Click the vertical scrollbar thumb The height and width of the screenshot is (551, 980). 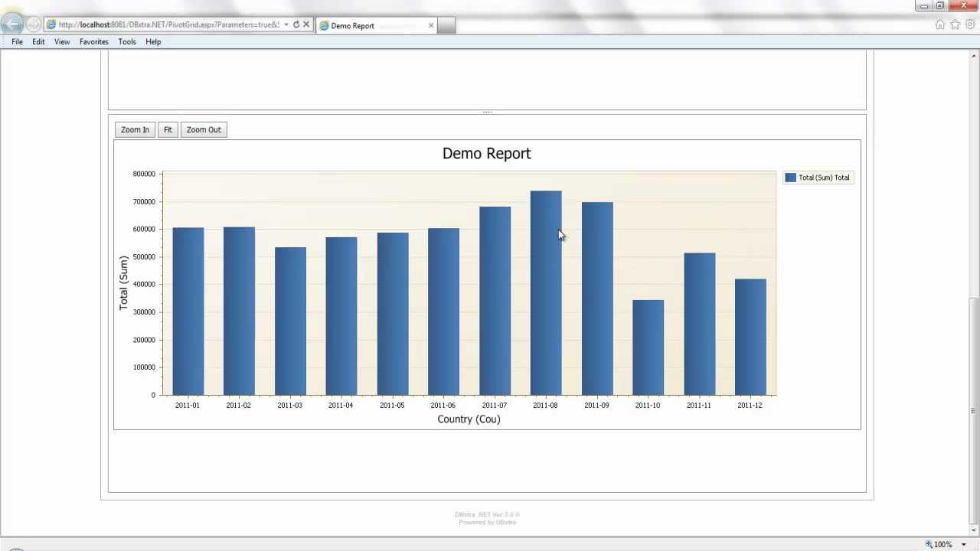tap(974, 412)
